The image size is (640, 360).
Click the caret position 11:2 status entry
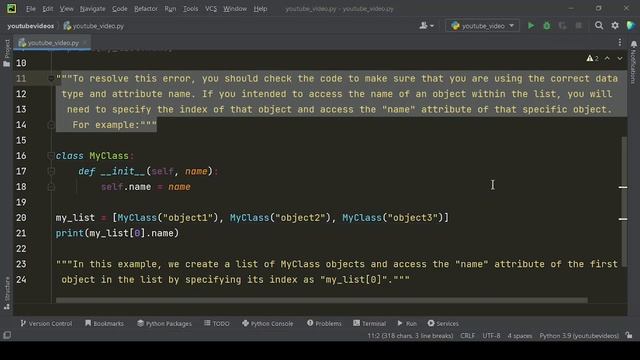pyautogui.click(x=410, y=336)
